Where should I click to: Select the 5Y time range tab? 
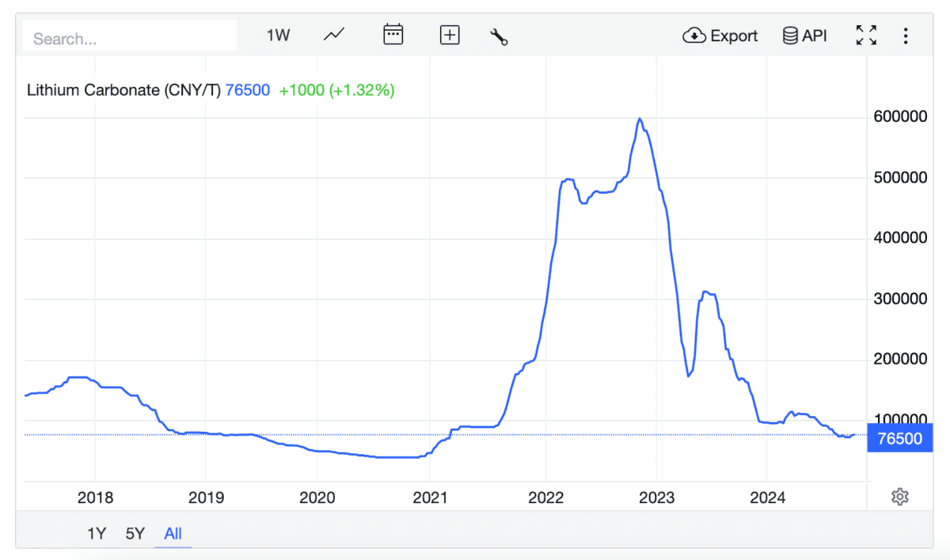135,533
